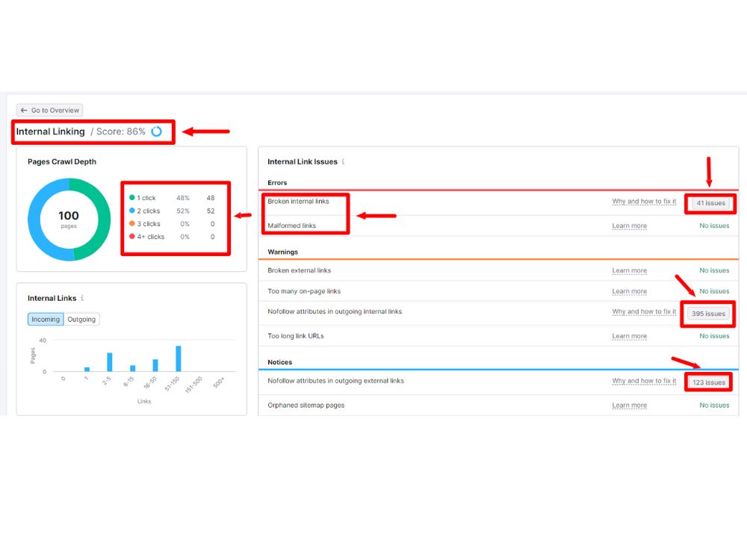
Task: Click info icon beside Internal Links
Action: pos(82,298)
